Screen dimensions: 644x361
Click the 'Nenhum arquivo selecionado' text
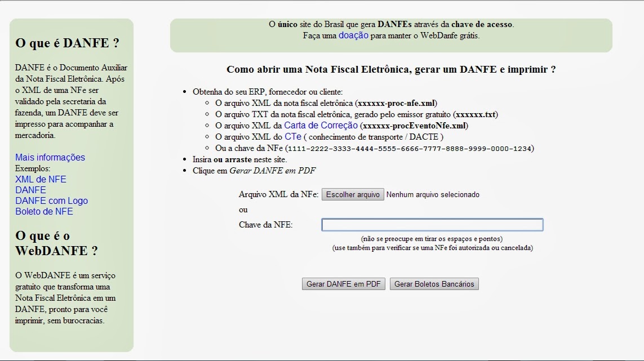(x=433, y=194)
